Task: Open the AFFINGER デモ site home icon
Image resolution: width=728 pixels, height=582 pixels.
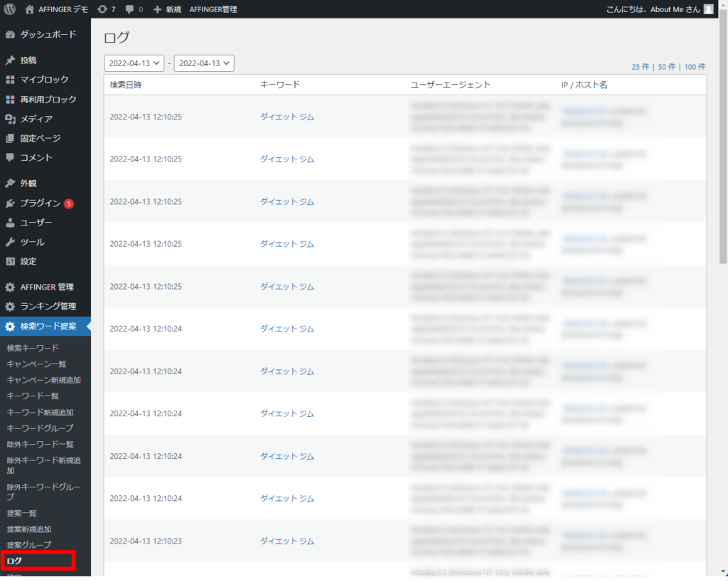Action: tap(29, 9)
